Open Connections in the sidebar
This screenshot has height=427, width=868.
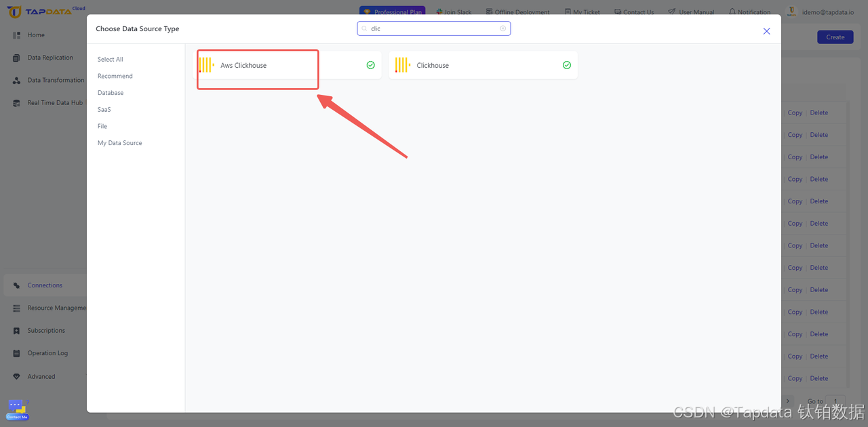[45, 285]
